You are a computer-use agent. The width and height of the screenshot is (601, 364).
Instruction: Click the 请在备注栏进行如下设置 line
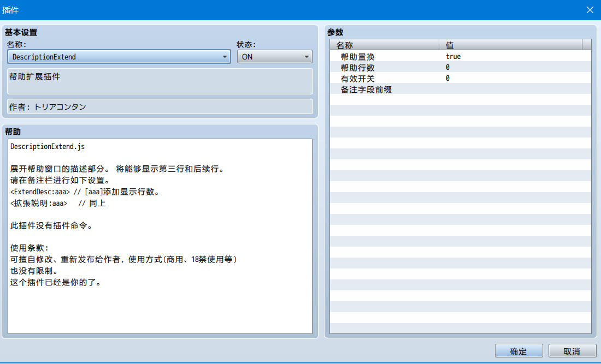coord(60,180)
